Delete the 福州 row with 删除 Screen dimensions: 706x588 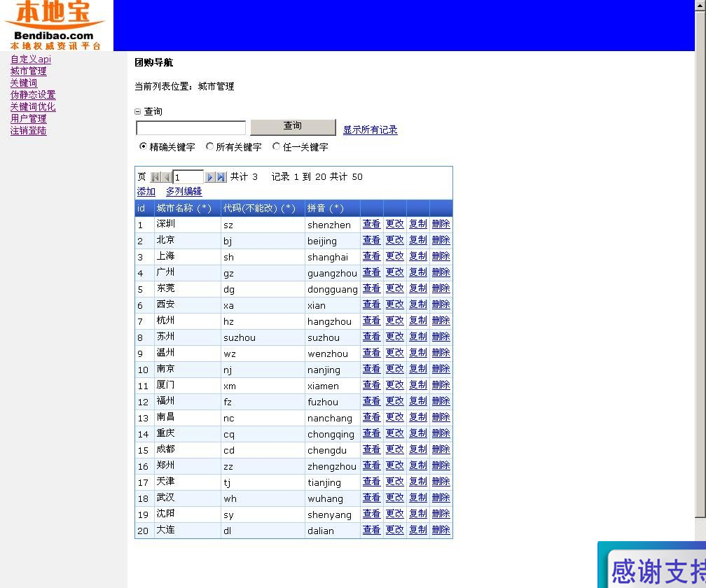[x=441, y=401]
